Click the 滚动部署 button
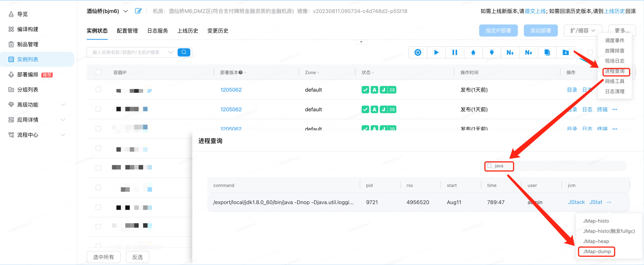 tap(540, 30)
